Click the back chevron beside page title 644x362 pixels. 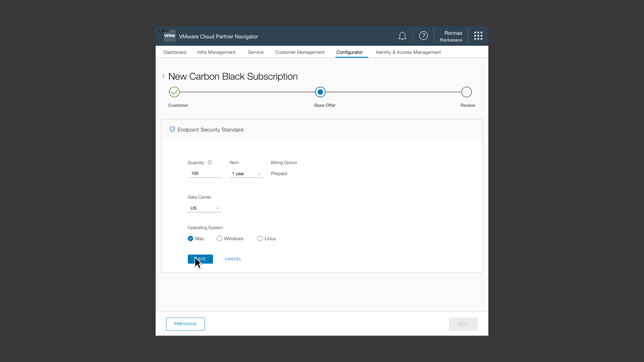(163, 76)
